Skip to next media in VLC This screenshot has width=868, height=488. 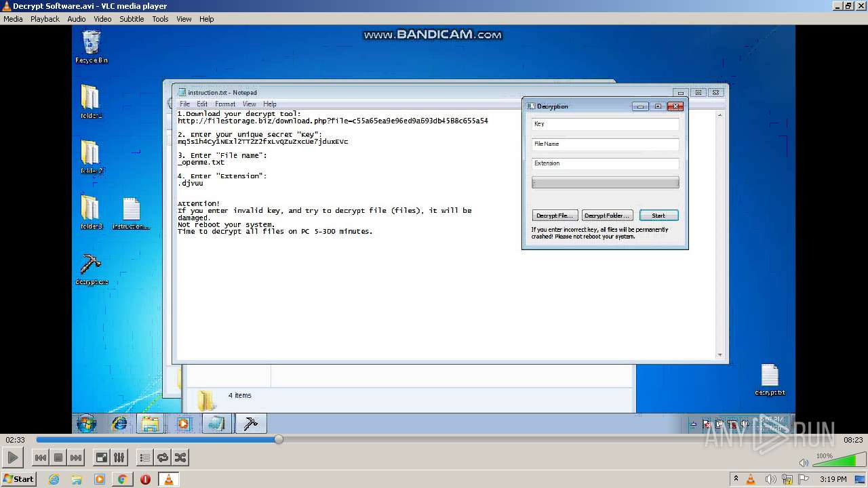[x=76, y=457]
